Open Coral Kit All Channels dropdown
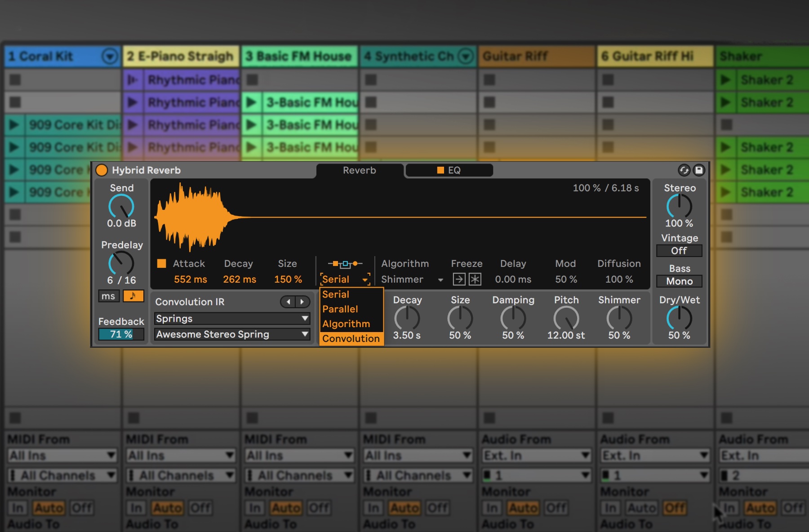This screenshot has height=532, width=809. tap(62, 475)
